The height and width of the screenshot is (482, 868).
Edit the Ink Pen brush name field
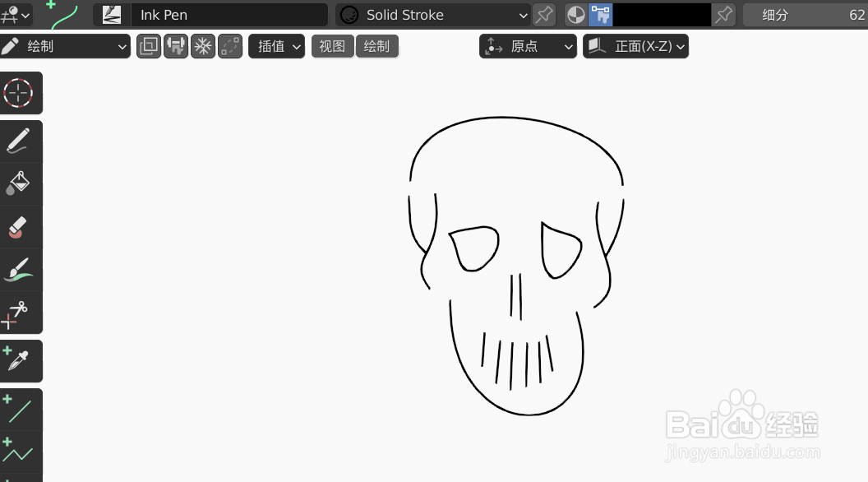click(x=229, y=15)
